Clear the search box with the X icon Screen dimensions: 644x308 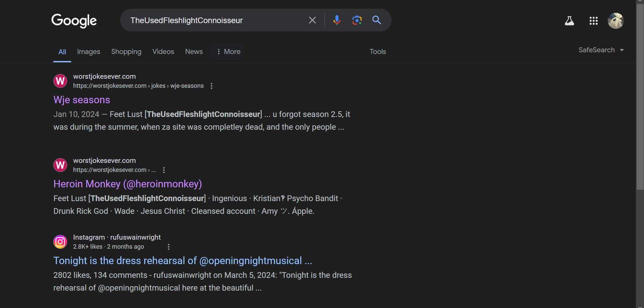[312, 20]
